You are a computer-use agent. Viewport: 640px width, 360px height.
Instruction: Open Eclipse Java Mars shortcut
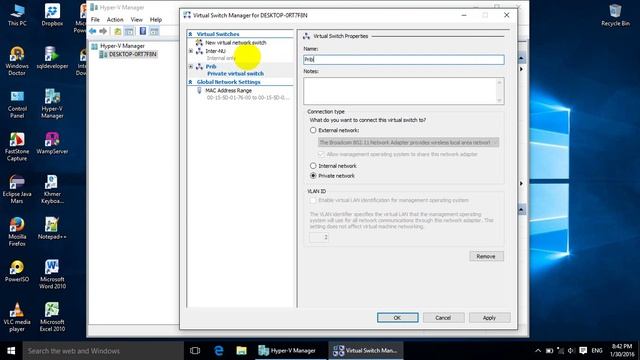pos(17,189)
